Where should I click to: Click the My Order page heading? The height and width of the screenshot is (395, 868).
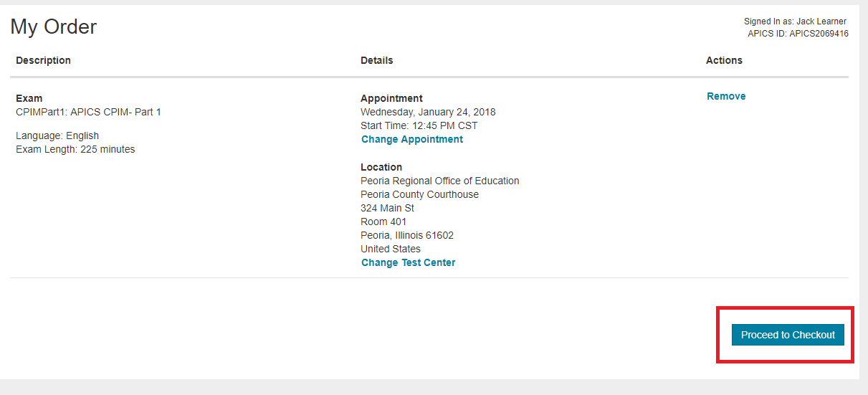click(x=54, y=27)
